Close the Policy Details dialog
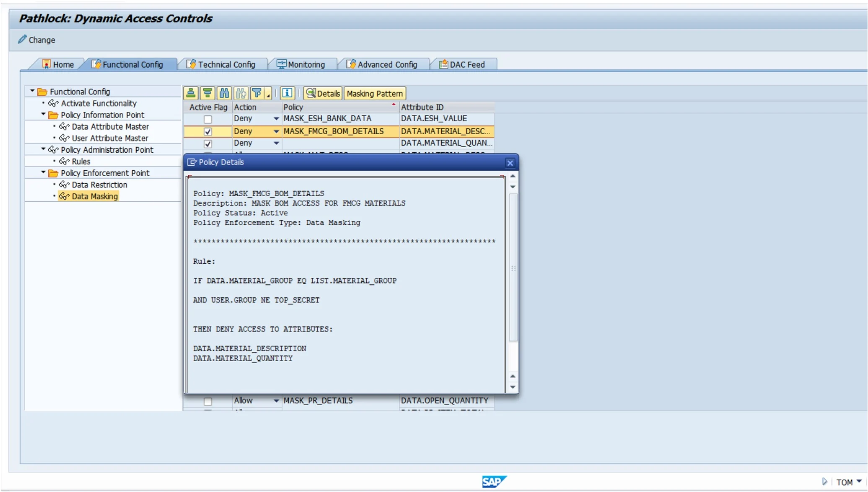Viewport: 868px width, 492px height. point(510,163)
